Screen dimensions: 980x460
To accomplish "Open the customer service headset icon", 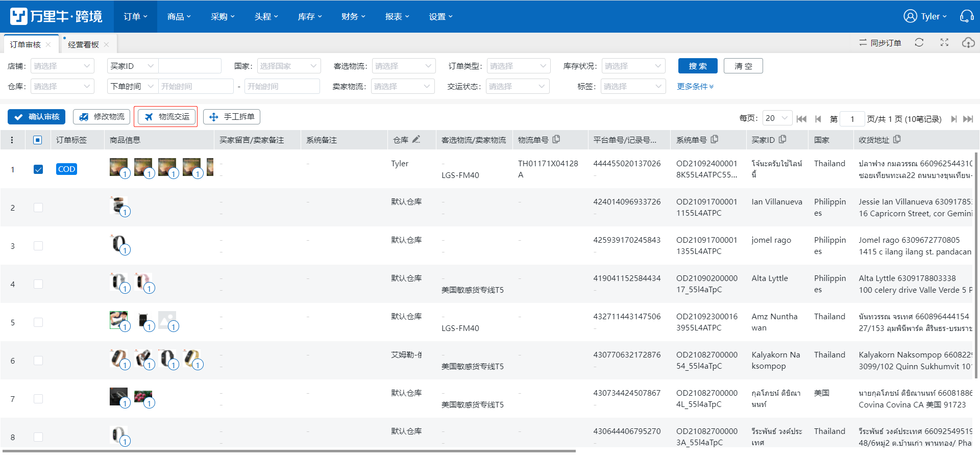I will tap(967, 16).
